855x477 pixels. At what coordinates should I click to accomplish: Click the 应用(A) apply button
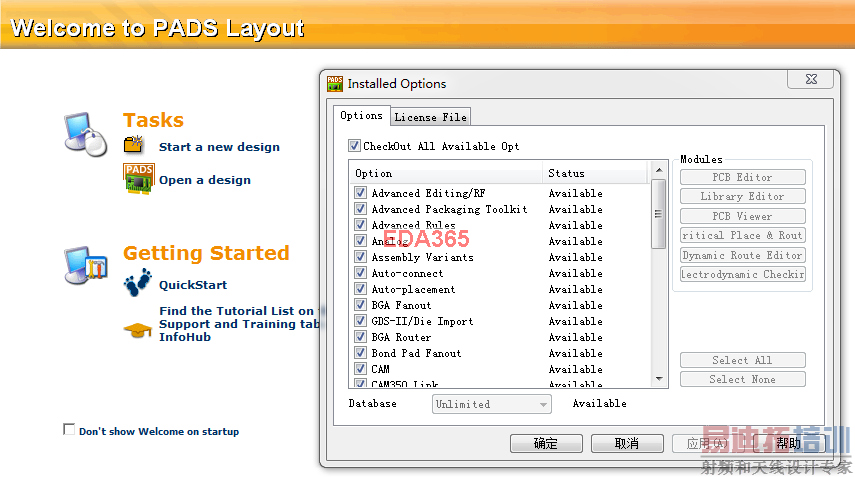tap(707, 443)
